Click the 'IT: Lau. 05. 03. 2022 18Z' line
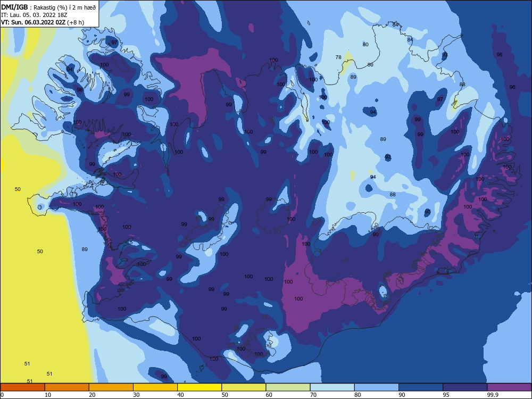 (34, 15)
